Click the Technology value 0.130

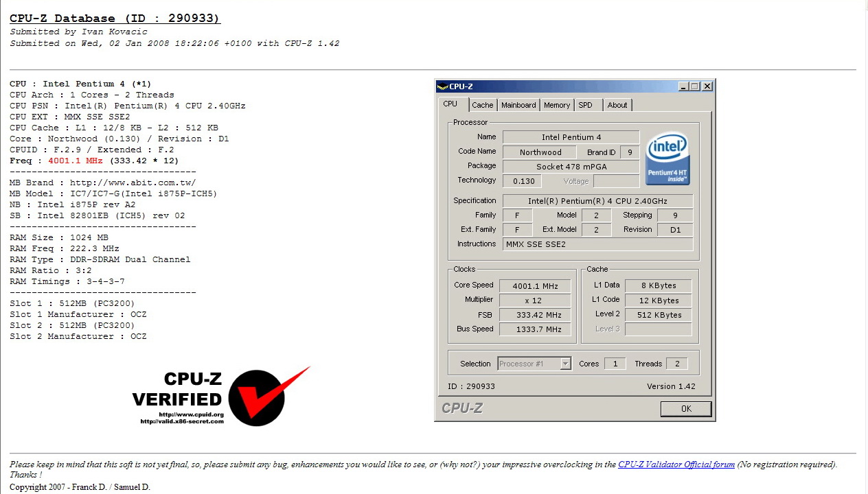tap(522, 181)
